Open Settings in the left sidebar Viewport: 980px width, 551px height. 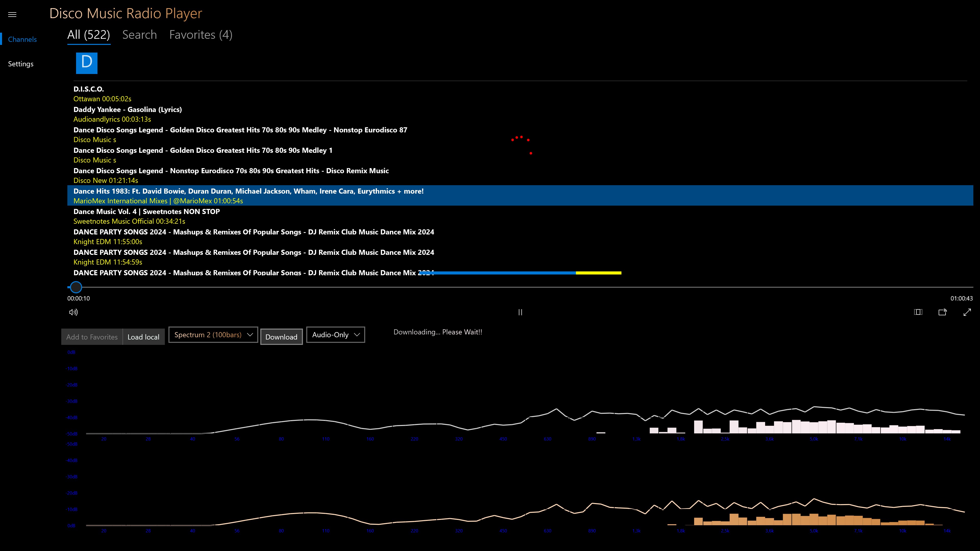coord(21,64)
